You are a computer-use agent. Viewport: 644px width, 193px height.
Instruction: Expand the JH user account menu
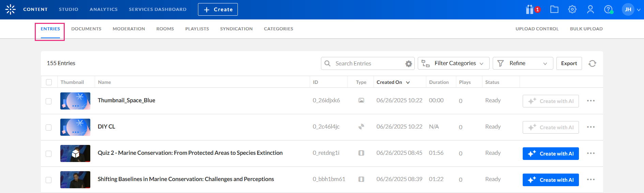point(631,10)
